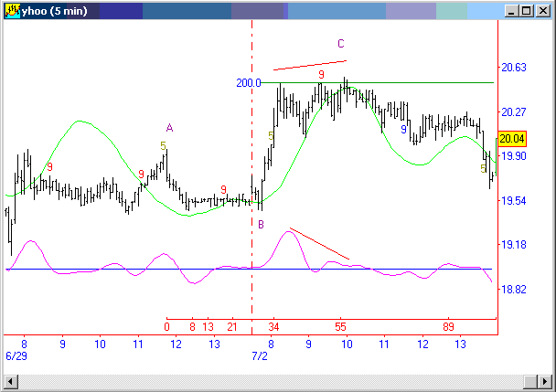Image resolution: width=556 pixels, height=392 pixels.
Task: Select the wave label B below the bars
Action: click(x=261, y=224)
